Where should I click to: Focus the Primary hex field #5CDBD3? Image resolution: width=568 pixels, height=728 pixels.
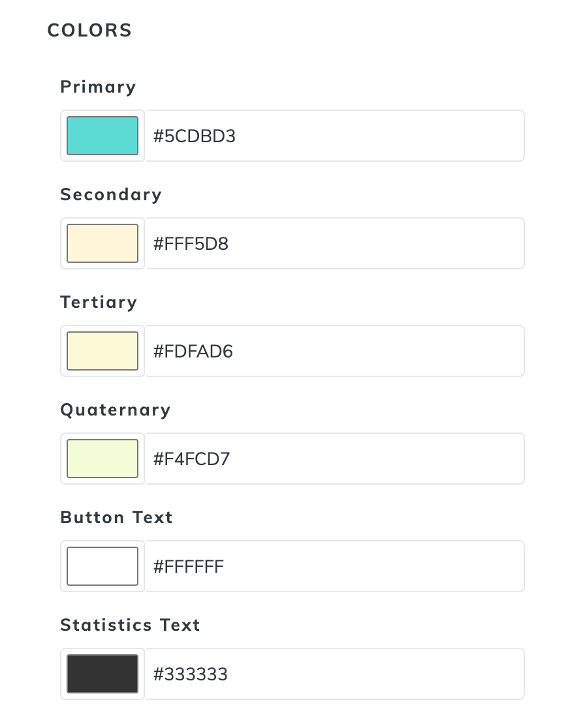click(x=334, y=136)
